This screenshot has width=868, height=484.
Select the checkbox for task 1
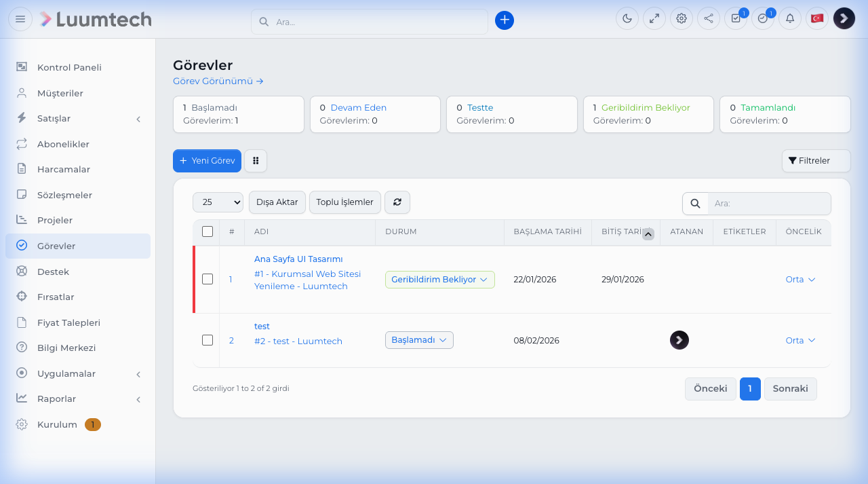(x=208, y=279)
